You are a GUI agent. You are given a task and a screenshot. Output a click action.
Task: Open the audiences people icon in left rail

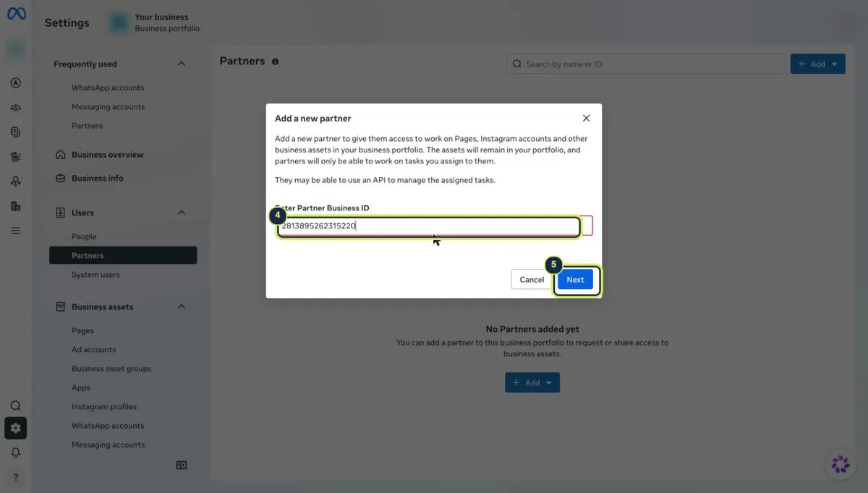(16, 108)
